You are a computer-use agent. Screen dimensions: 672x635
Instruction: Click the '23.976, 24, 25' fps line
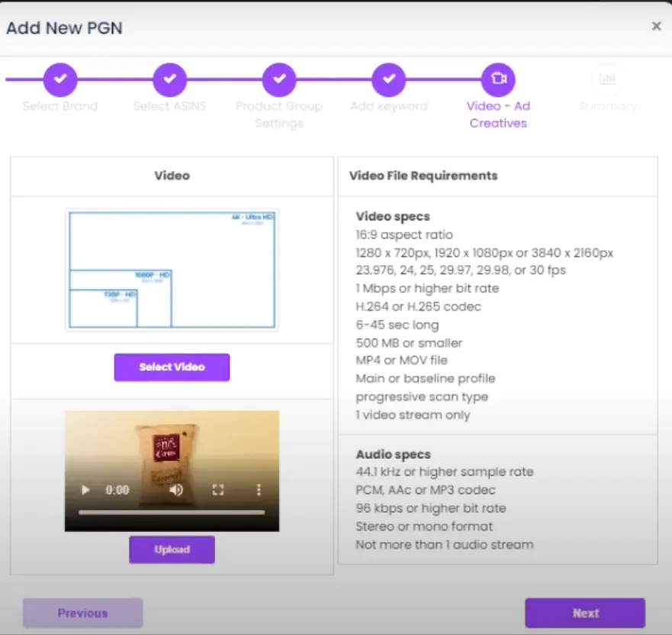461,270
